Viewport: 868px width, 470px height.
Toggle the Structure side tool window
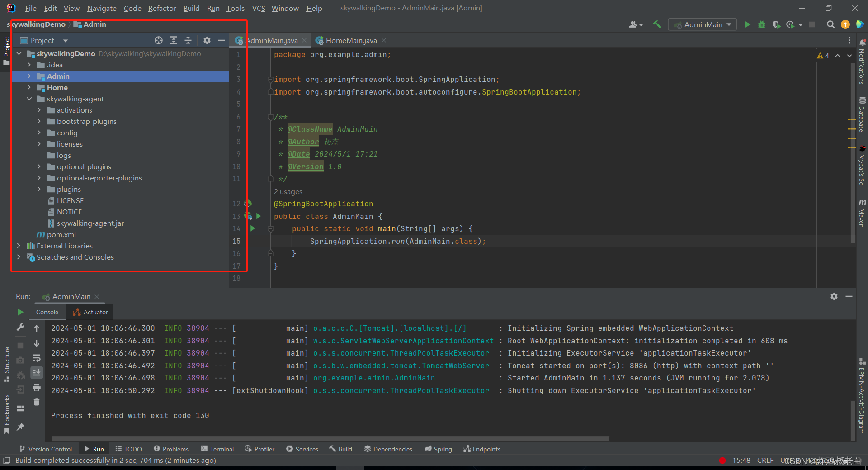pyautogui.click(x=6, y=364)
